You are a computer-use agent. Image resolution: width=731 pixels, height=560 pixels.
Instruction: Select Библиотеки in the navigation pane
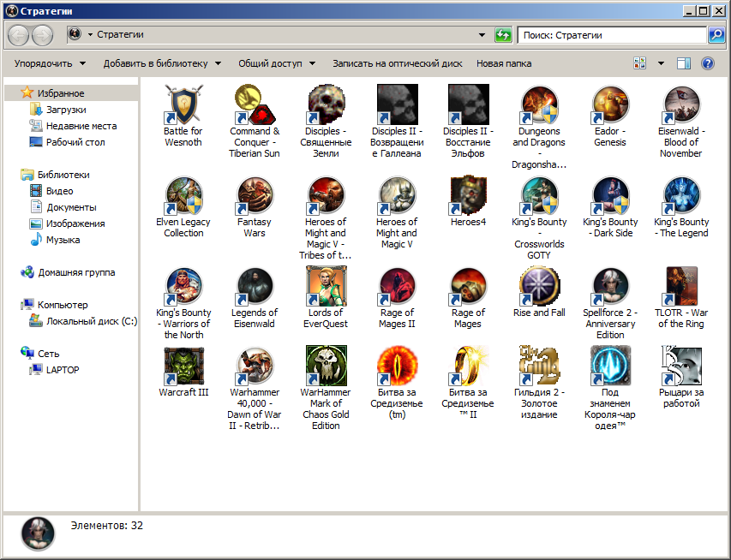click(55, 175)
